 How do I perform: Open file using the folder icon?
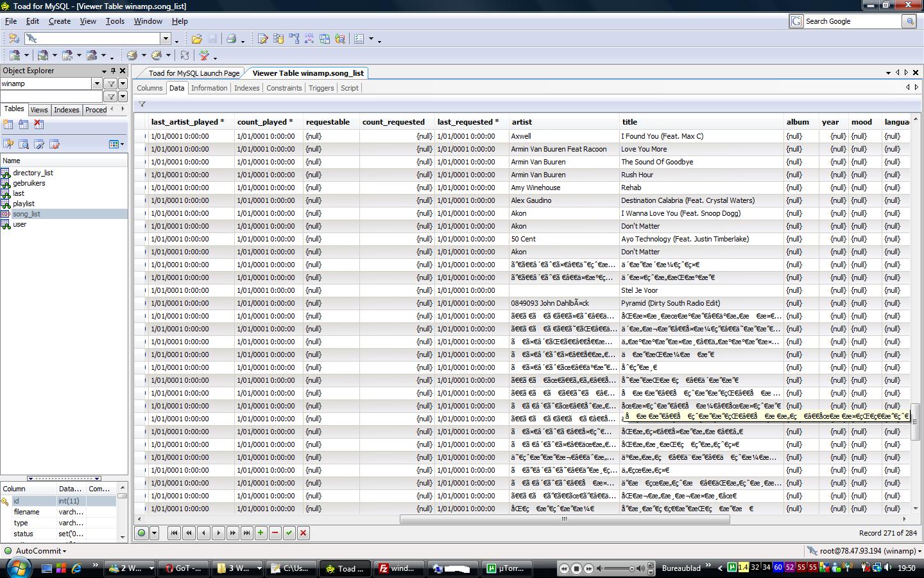(196, 39)
